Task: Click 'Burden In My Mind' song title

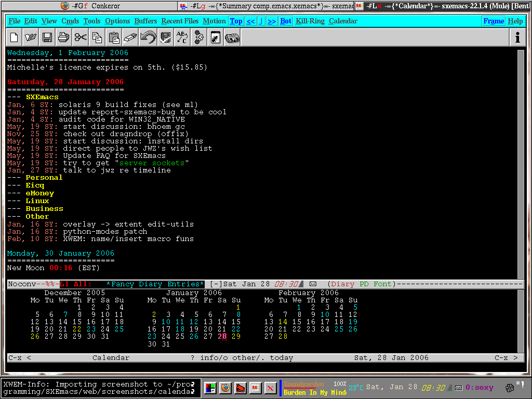Action: [x=315, y=392]
